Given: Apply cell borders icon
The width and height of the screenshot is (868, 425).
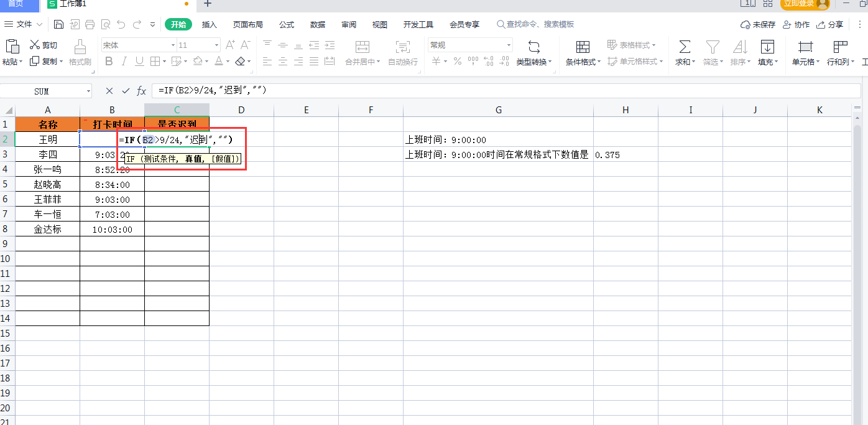Looking at the screenshot, I should coord(155,61).
